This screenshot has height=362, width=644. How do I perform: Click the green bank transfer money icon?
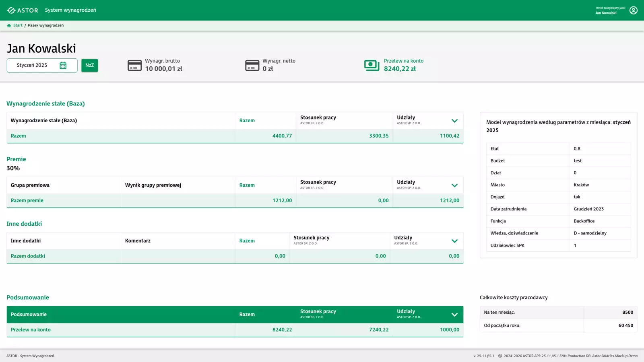click(372, 65)
